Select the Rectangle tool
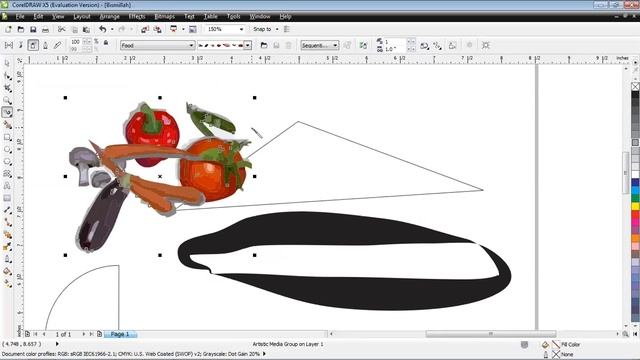This screenshot has width=640, height=360. [x=7, y=137]
